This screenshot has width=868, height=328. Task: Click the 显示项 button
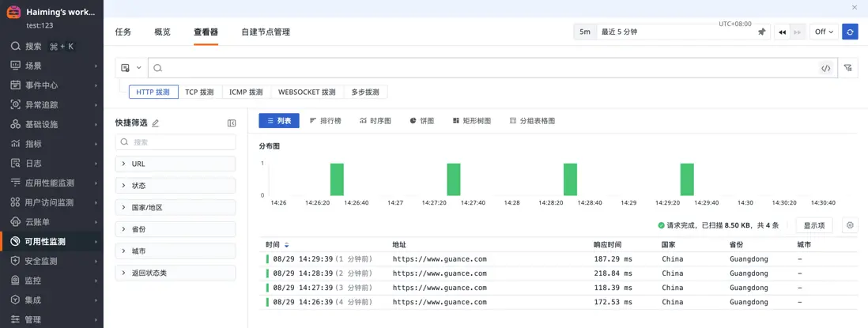(x=813, y=225)
